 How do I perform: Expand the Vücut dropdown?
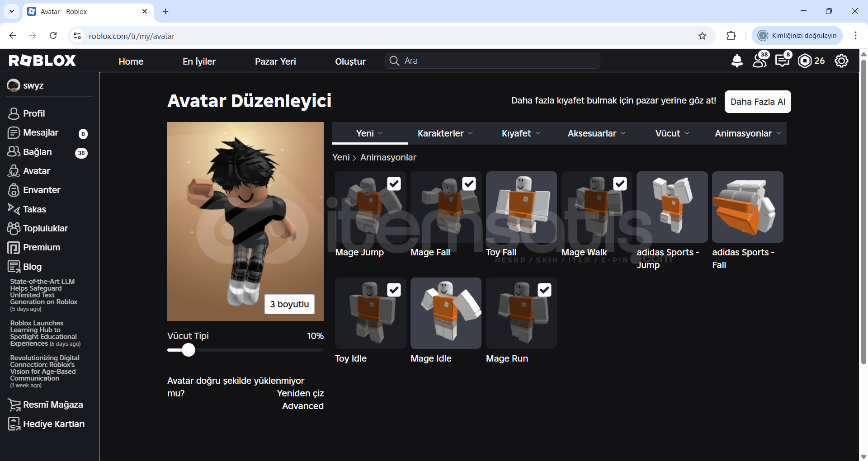pyautogui.click(x=672, y=133)
